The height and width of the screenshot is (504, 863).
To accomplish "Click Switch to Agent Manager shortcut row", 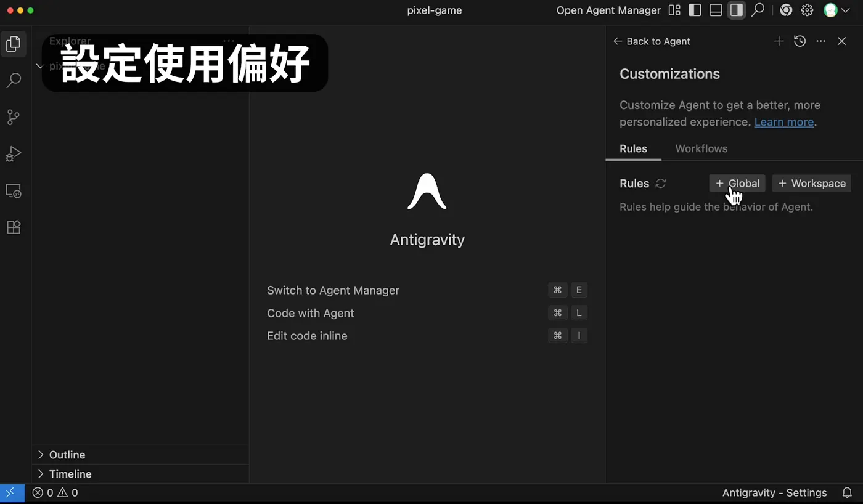I will [x=427, y=290].
